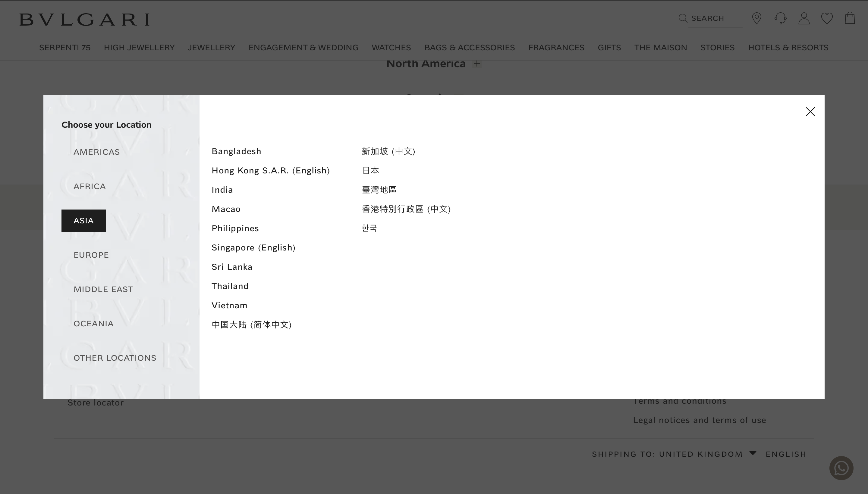This screenshot has width=868, height=494.
Task: Switch to the Europe region tab
Action: (91, 255)
